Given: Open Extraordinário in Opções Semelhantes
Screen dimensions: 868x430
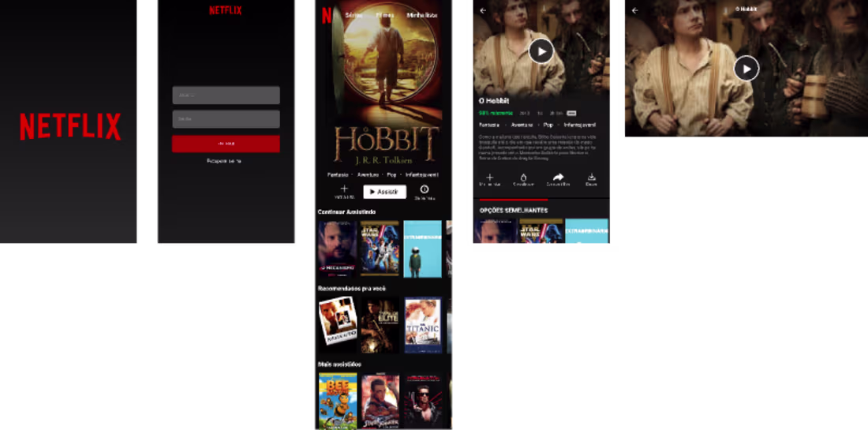Looking at the screenshot, I should [587, 230].
